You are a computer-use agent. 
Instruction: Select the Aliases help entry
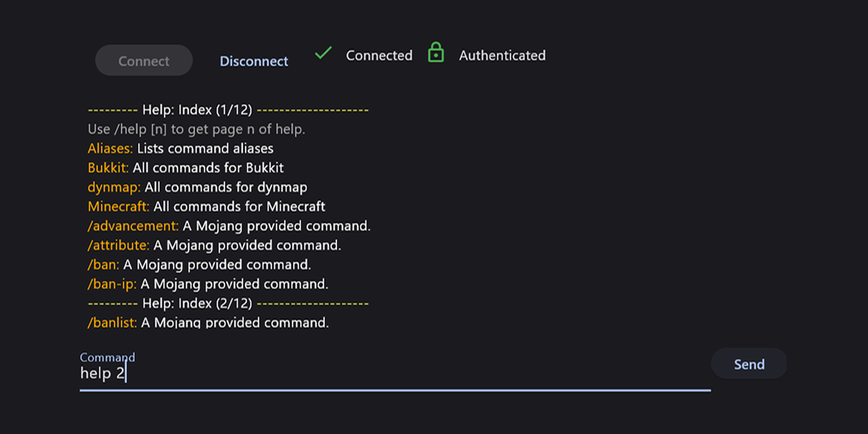[x=180, y=149]
